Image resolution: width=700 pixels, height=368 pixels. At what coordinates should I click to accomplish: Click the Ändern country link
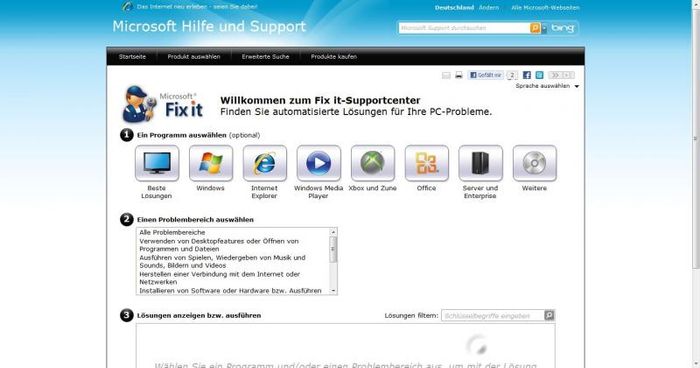[x=489, y=8]
